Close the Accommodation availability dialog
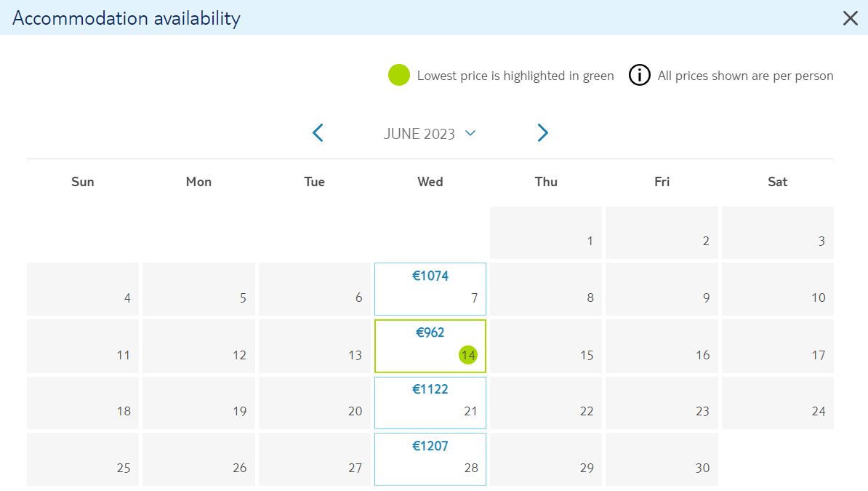Screen dimensions: 868x491 pyautogui.click(x=851, y=18)
